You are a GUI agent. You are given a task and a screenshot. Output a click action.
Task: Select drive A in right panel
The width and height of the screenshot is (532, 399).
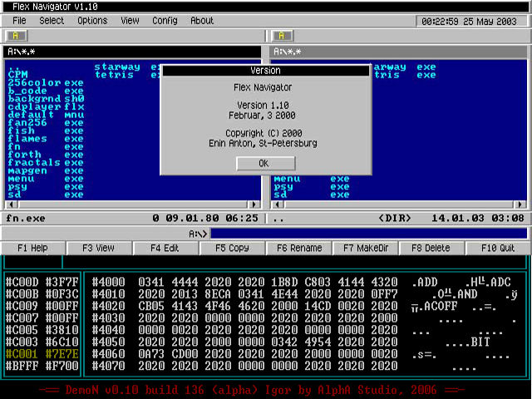click(282, 36)
